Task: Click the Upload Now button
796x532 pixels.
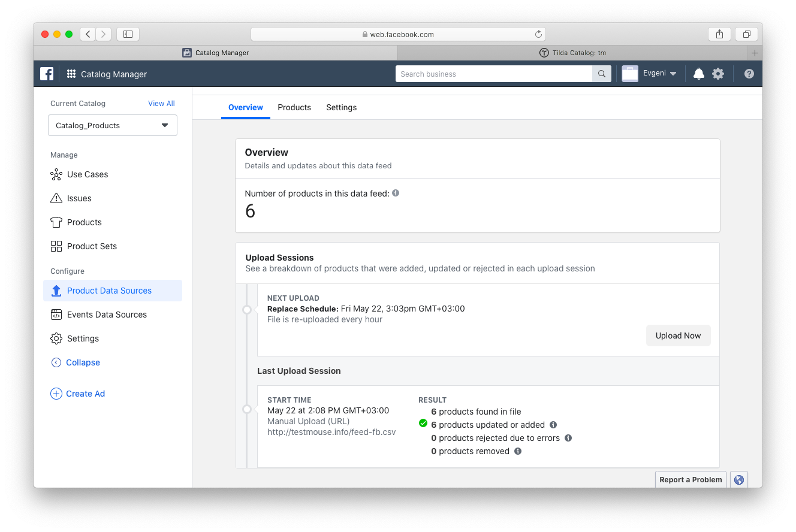Action: pyautogui.click(x=678, y=335)
